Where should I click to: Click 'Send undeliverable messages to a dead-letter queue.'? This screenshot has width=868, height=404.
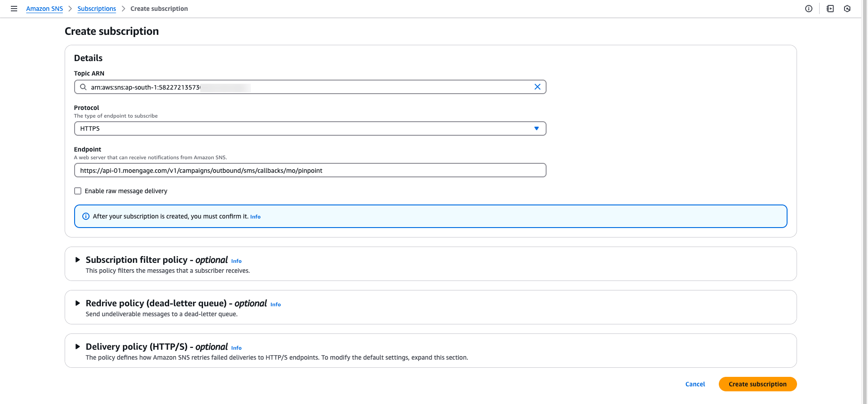tap(161, 314)
